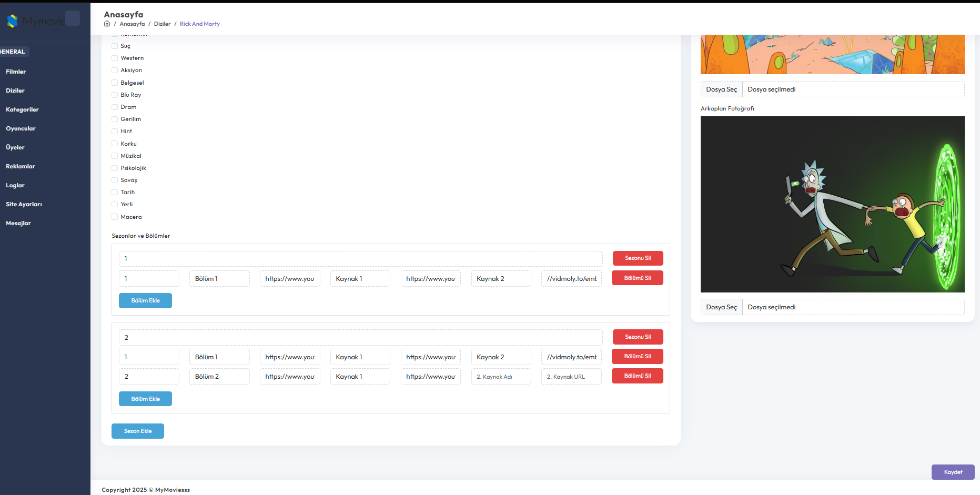Open Oyuncular section
This screenshot has height=495, width=980.
[x=21, y=128]
